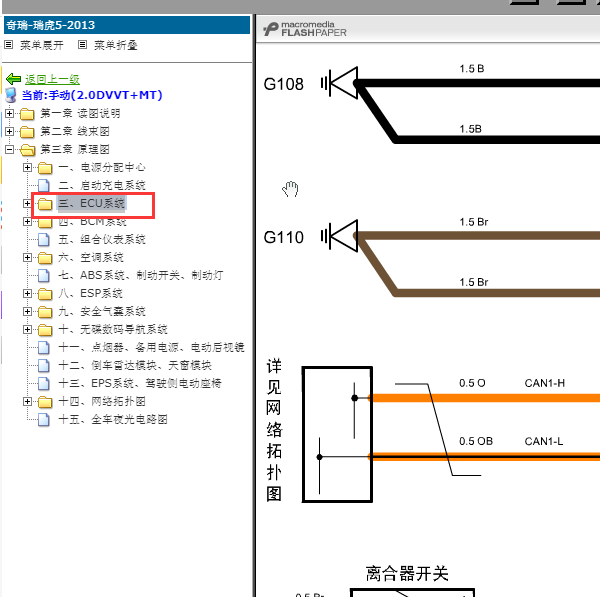The image size is (600, 597).
Task: Click CAN1-H label in diagram
Action: pos(545,383)
